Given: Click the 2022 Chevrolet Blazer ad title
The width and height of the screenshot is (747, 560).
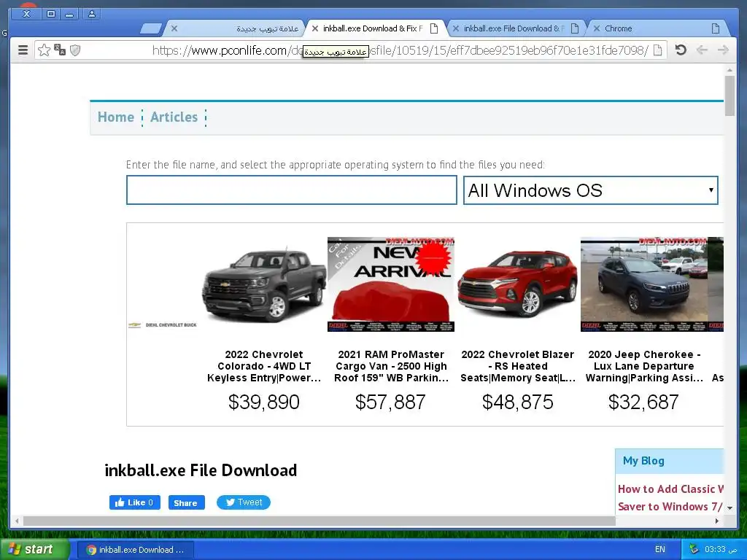Looking at the screenshot, I should pyautogui.click(x=518, y=366).
